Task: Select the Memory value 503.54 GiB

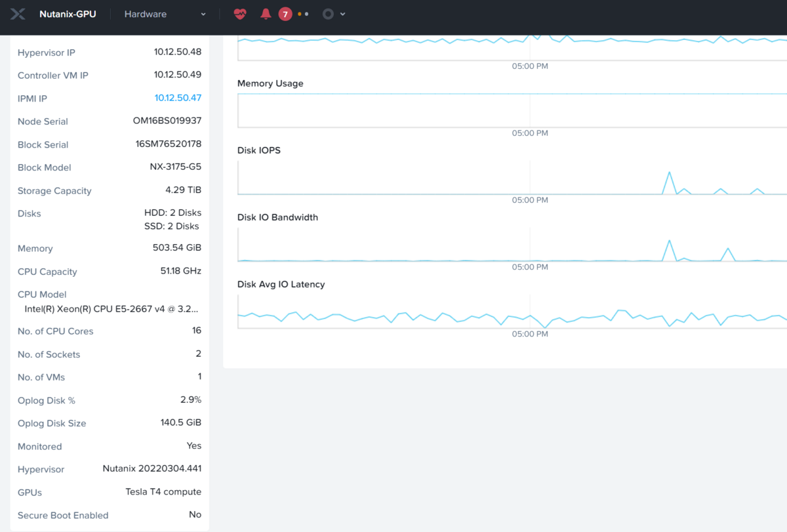Action: (177, 247)
